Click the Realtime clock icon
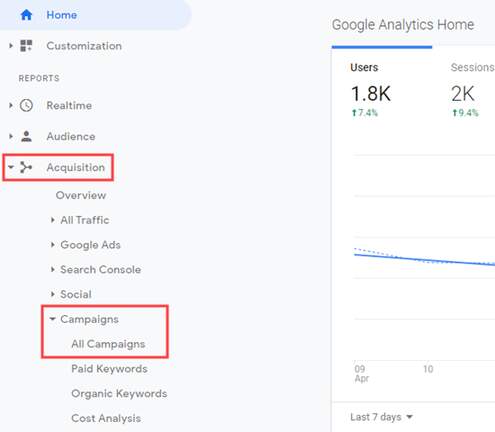495x432 pixels. [26, 105]
